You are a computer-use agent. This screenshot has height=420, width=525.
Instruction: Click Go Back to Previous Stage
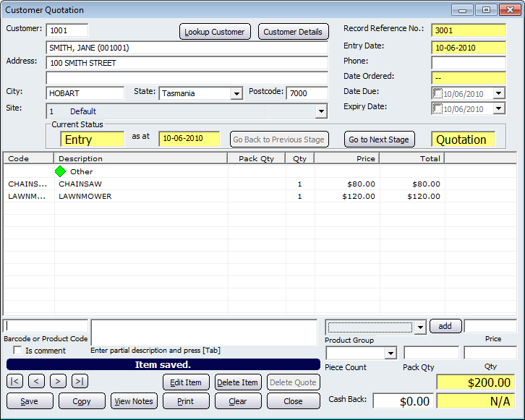pos(279,140)
